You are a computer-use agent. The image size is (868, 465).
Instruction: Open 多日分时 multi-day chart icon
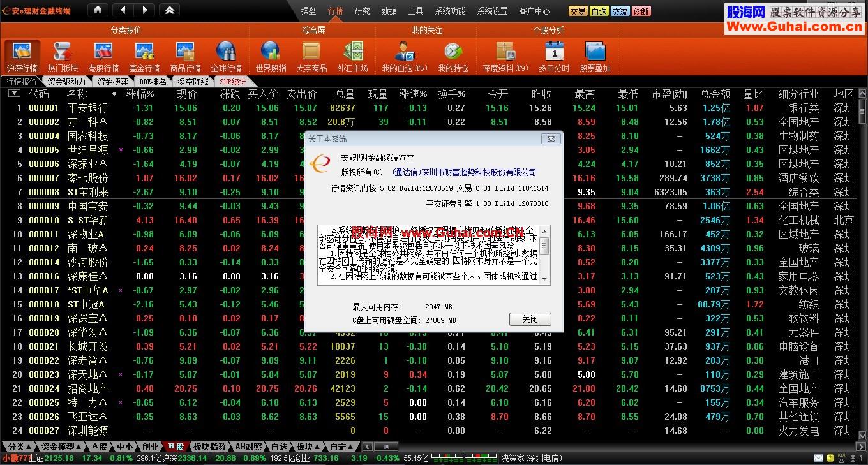(554, 57)
